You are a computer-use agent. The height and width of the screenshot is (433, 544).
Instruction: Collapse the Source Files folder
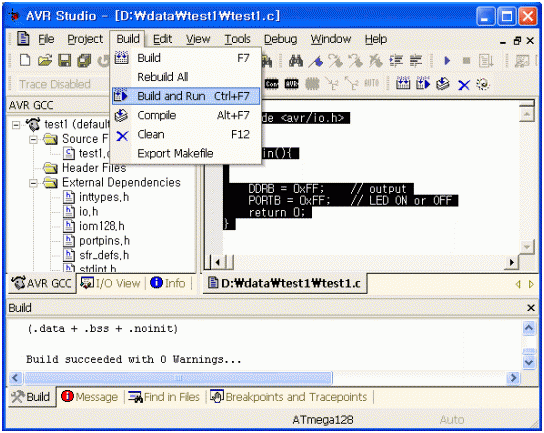point(33,139)
